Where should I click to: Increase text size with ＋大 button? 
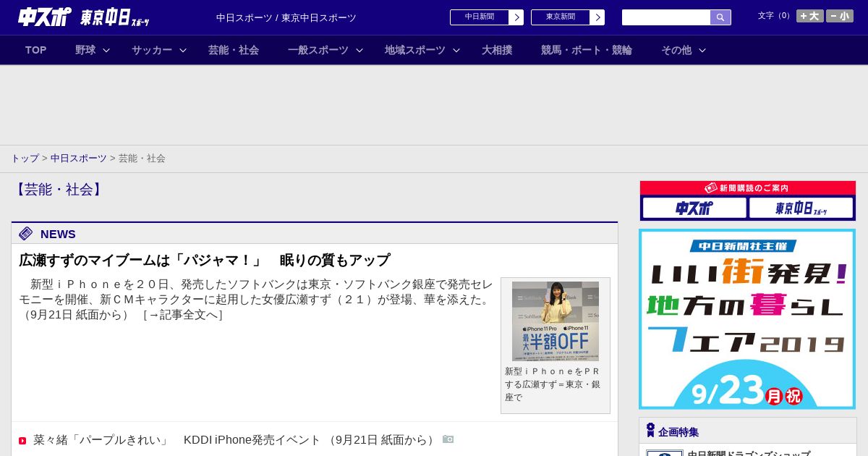[809, 16]
